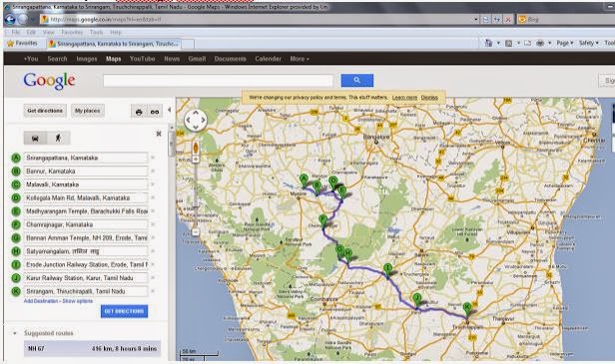Select the Srirangapattana Google Maps browser tab

tap(114, 44)
